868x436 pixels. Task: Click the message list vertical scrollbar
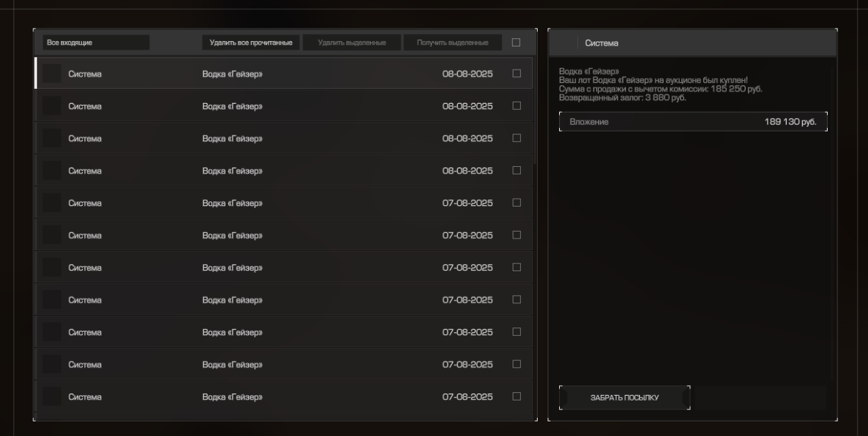pos(535,111)
